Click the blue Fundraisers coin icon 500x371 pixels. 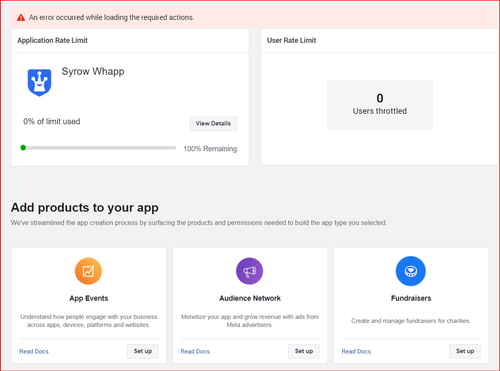pos(411,271)
